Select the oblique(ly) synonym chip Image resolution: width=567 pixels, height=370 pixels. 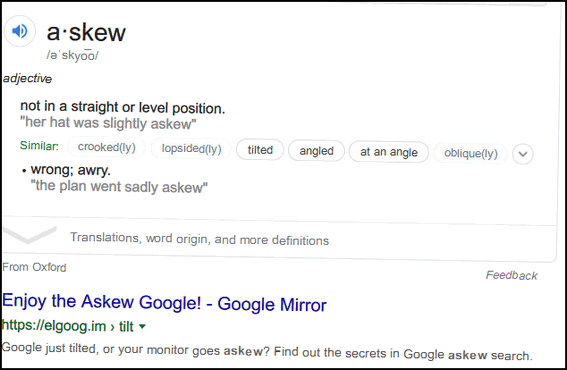point(470,153)
